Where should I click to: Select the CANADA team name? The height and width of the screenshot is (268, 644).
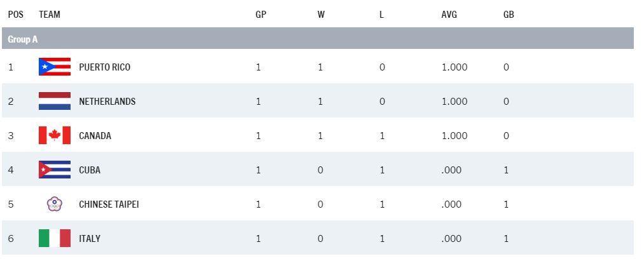tap(95, 135)
